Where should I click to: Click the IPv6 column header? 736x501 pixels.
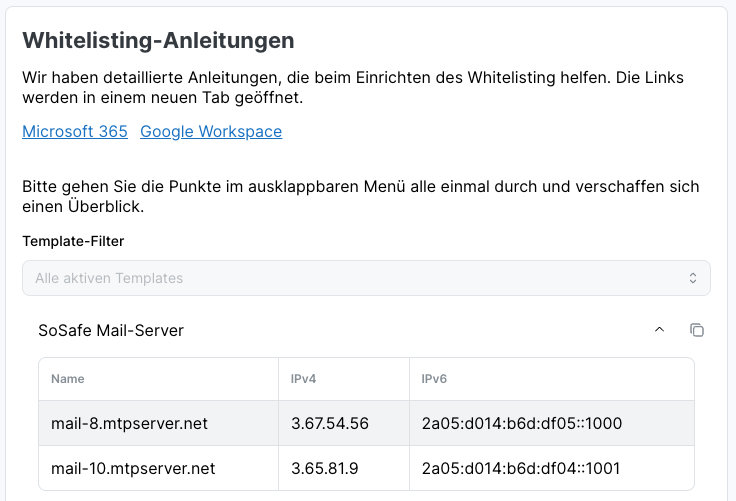[434, 379]
